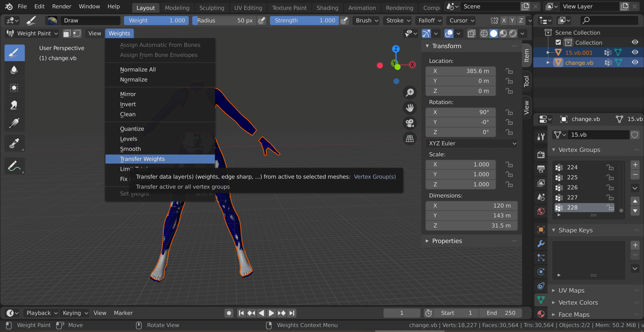Add a new vertex group plus button

pyautogui.click(x=635, y=164)
